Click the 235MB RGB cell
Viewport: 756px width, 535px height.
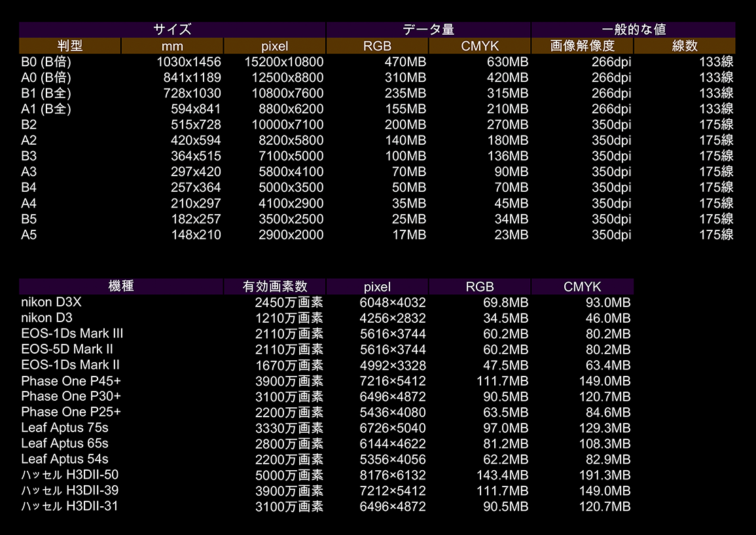pos(405,93)
